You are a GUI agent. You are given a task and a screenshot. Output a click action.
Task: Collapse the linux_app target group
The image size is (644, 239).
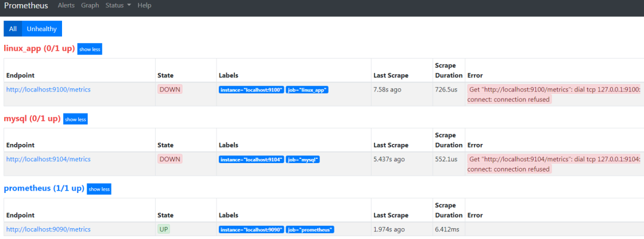tap(89, 49)
